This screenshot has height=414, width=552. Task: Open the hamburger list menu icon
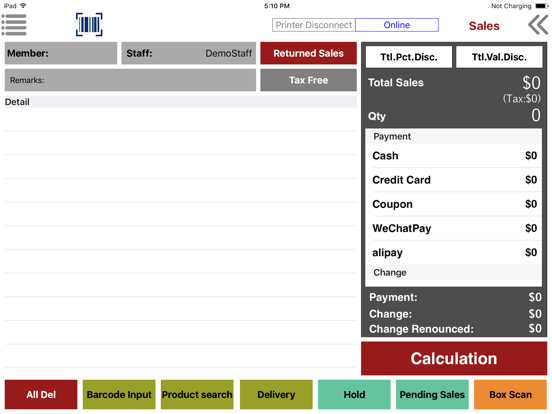tap(14, 25)
